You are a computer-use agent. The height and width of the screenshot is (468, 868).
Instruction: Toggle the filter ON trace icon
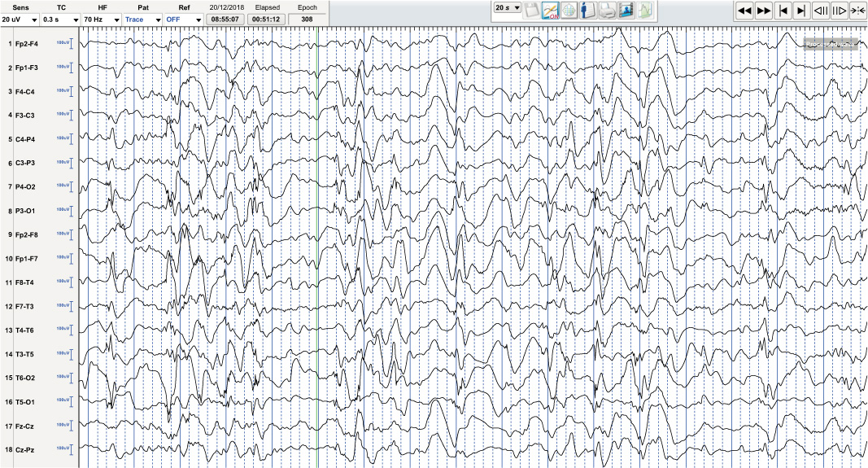551,11
